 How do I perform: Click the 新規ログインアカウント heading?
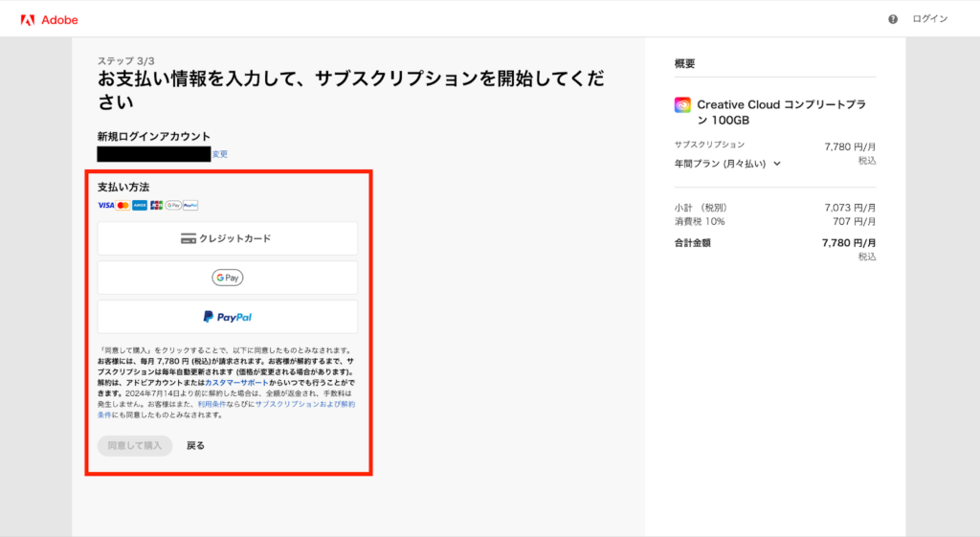click(x=154, y=136)
